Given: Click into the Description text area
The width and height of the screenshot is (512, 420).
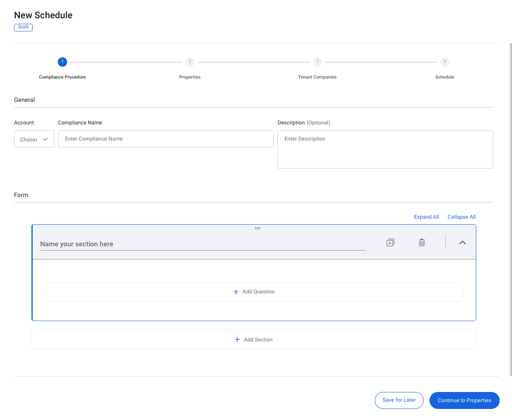Looking at the screenshot, I should point(385,149).
